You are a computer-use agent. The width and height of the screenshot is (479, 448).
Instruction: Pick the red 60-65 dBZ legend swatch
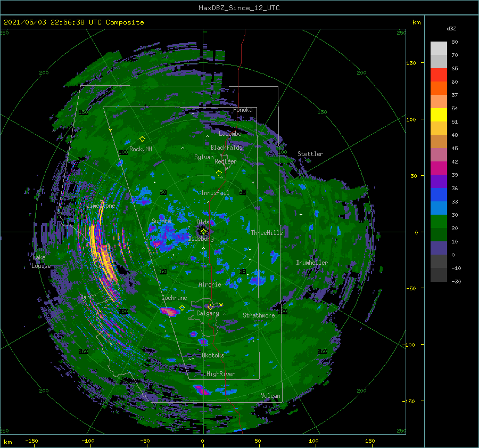point(439,75)
